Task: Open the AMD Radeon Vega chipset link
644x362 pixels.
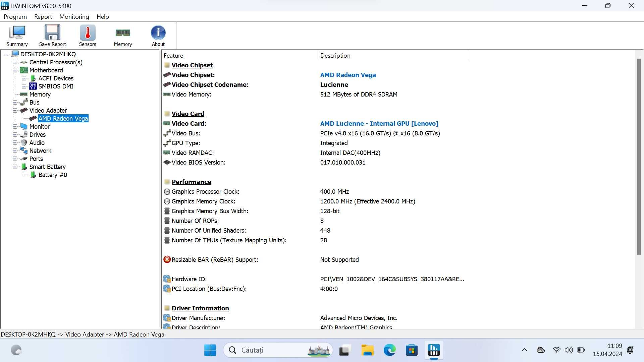Action: pyautogui.click(x=348, y=75)
